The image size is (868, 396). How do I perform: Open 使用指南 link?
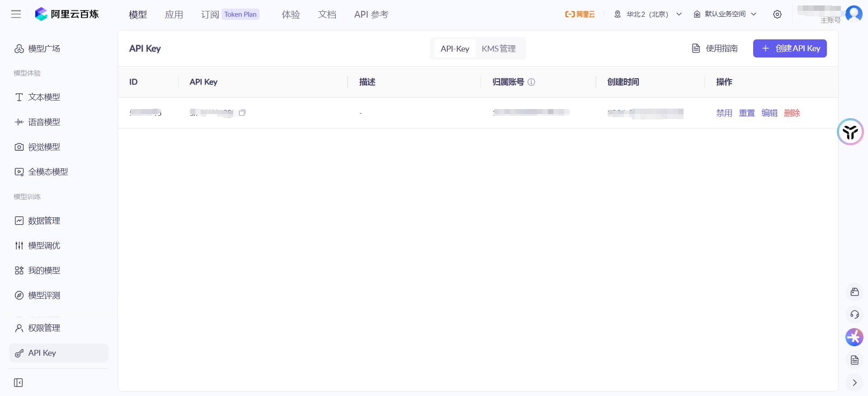click(715, 48)
